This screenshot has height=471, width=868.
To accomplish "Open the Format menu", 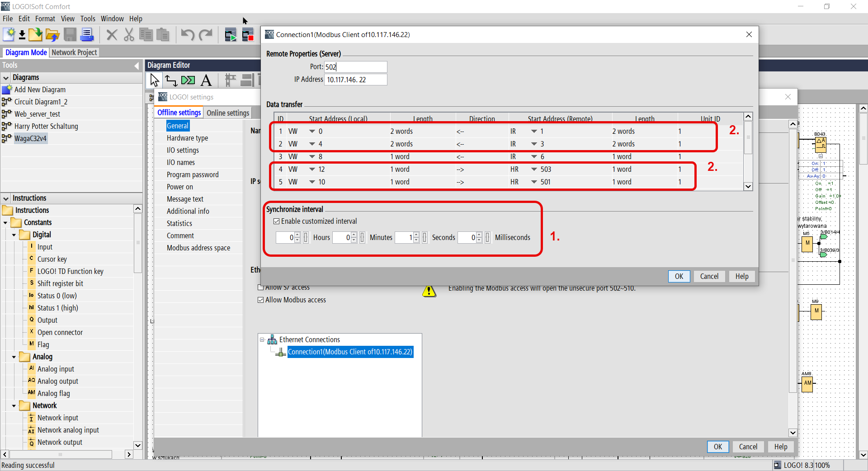I will [x=45, y=19].
